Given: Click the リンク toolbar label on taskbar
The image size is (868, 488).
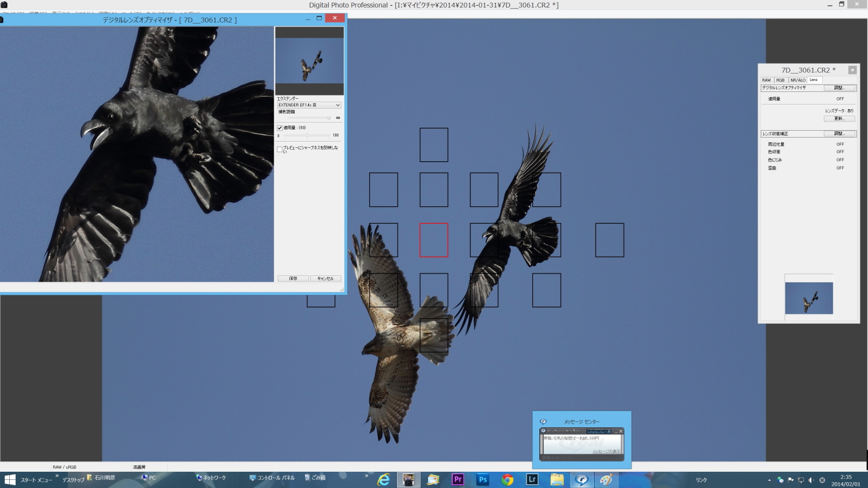Looking at the screenshot, I should 701,480.
